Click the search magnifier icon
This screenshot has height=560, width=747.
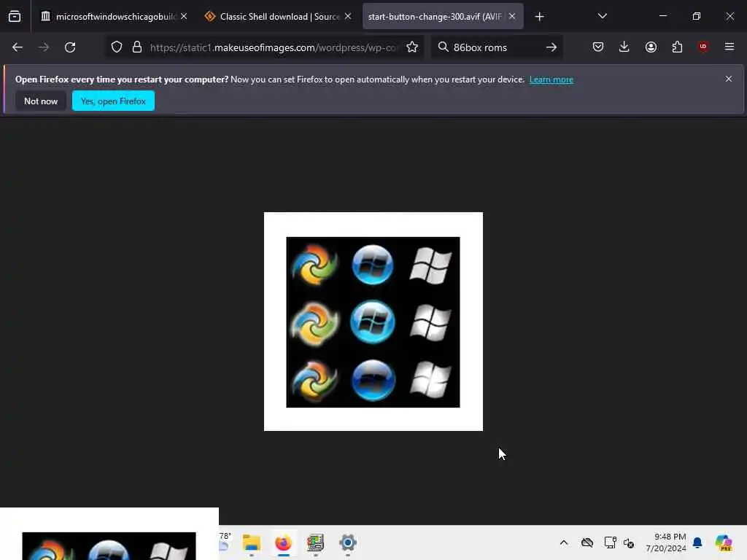pos(443,47)
